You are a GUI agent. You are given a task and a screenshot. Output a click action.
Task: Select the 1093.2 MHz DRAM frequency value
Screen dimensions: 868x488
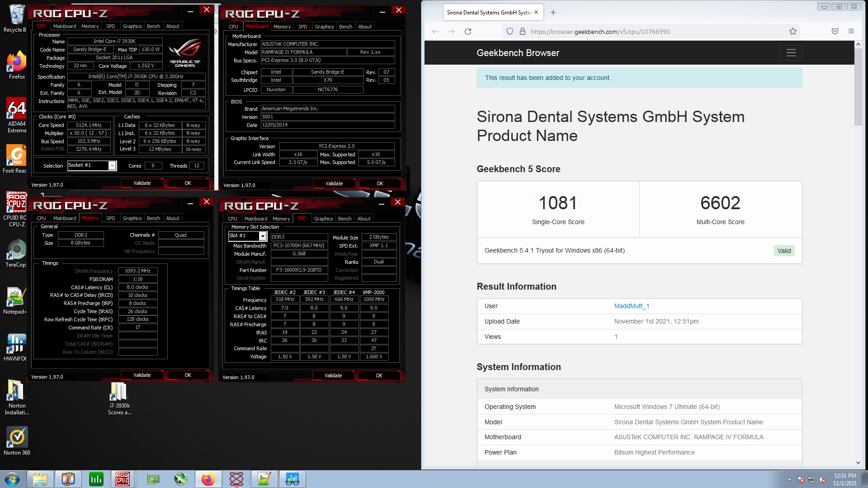click(x=138, y=271)
